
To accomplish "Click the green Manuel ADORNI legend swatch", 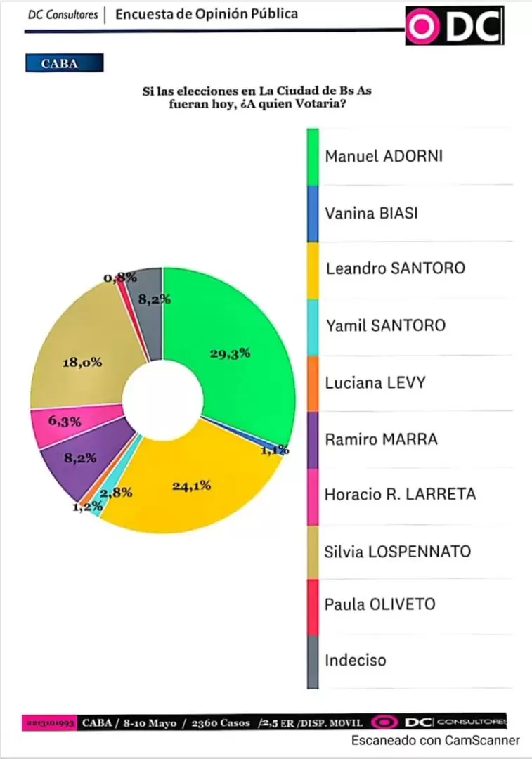I will click(313, 157).
